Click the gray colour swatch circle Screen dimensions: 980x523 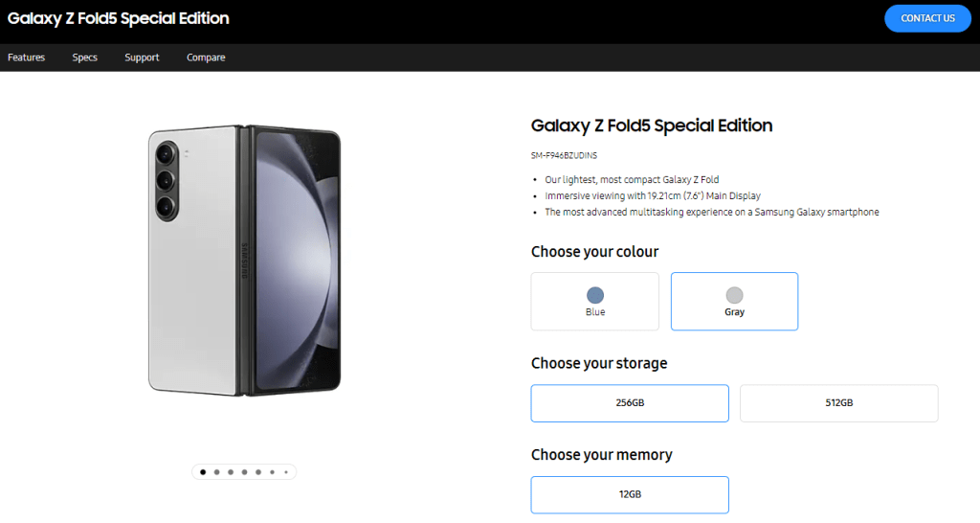click(734, 295)
